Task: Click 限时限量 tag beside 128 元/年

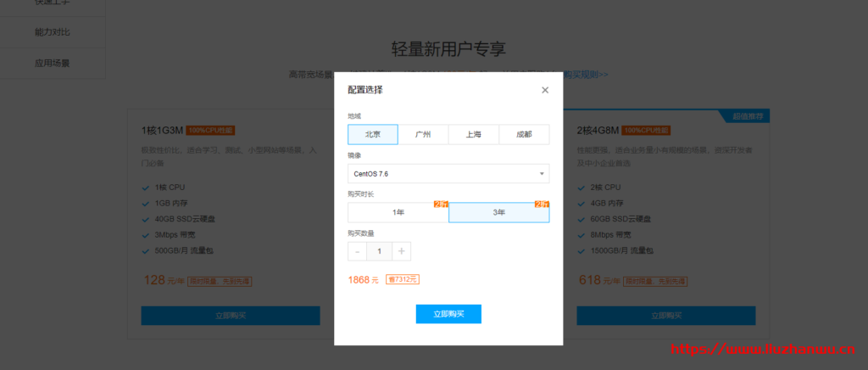Action: [x=220, y=282]
